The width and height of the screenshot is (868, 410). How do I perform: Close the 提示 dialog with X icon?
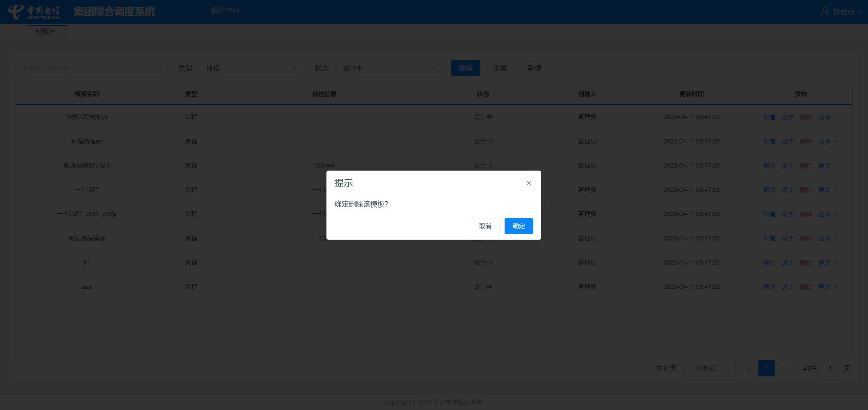pyautogui.click(x=529, y=183)
